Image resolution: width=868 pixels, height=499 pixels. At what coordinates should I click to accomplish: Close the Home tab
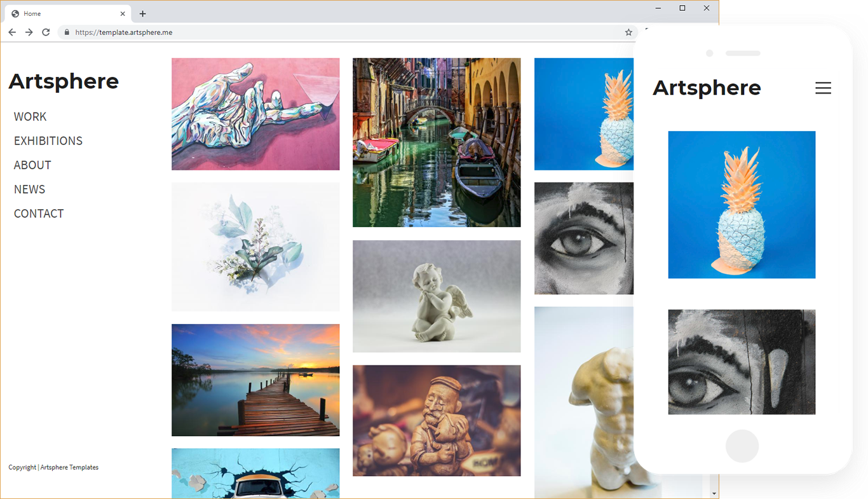click(x=123, y=14)
